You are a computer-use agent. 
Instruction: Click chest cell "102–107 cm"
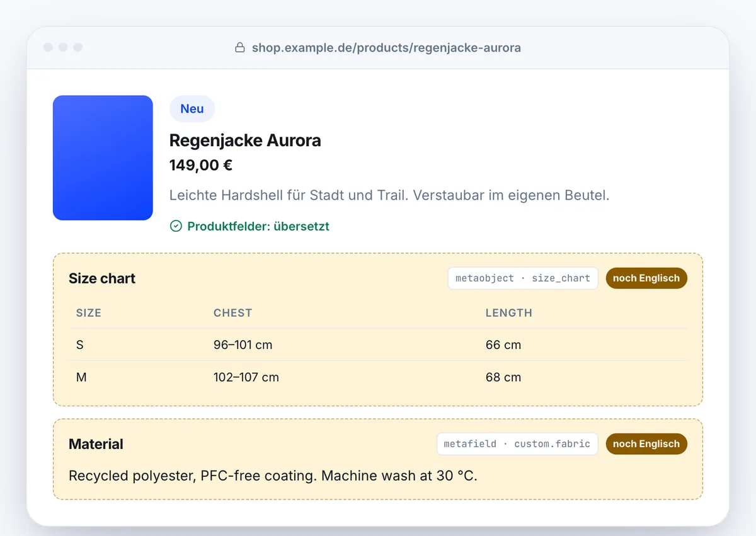click(246, 378)
